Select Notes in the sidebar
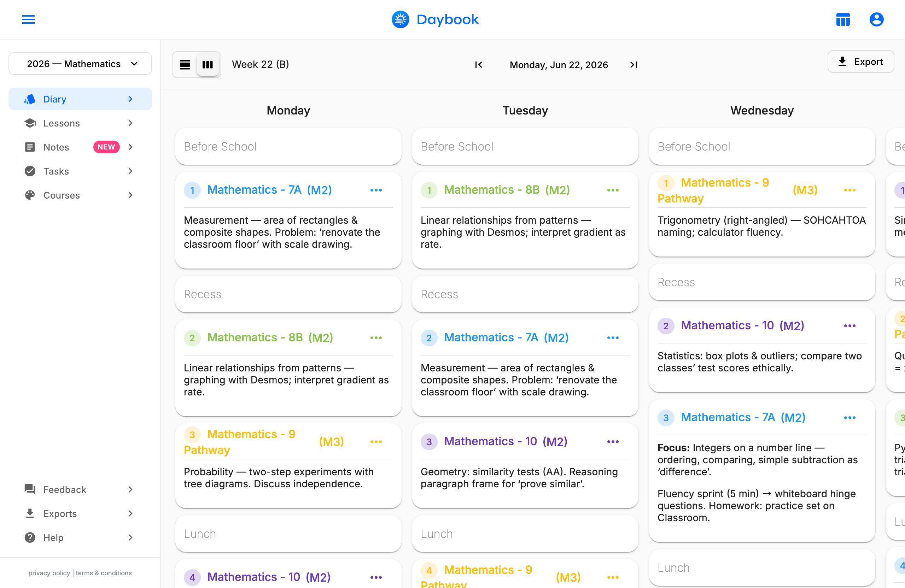 [80, 147]
